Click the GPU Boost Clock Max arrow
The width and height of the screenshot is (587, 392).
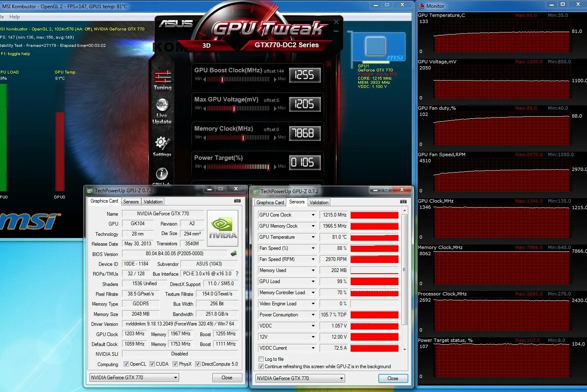click(x=275, y=79)
